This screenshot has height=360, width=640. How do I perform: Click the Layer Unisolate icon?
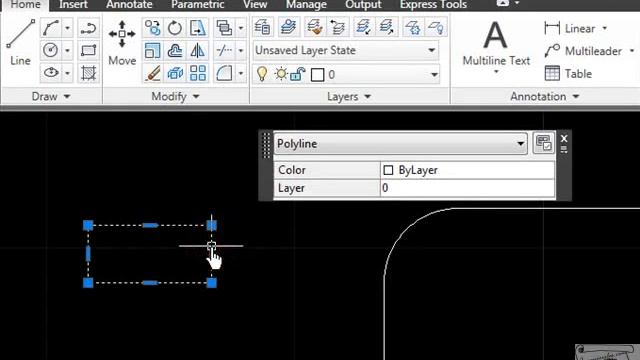click(x=386, y=27)
